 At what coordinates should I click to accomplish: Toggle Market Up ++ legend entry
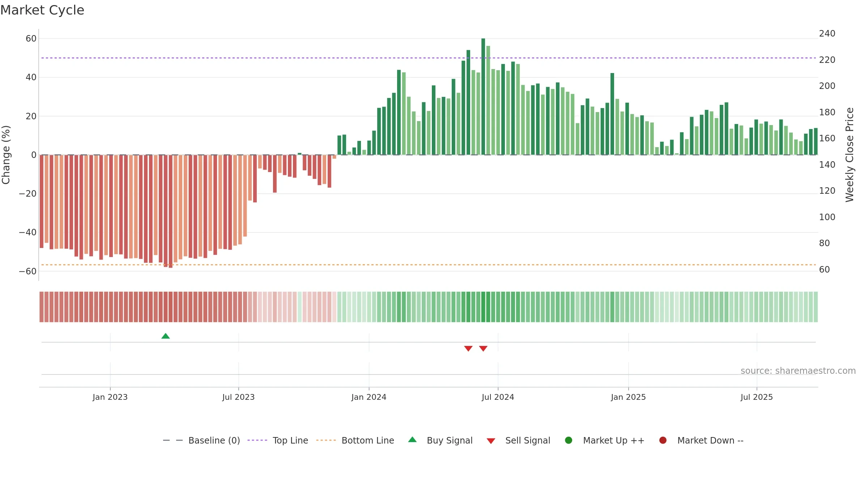coord(605,441)
